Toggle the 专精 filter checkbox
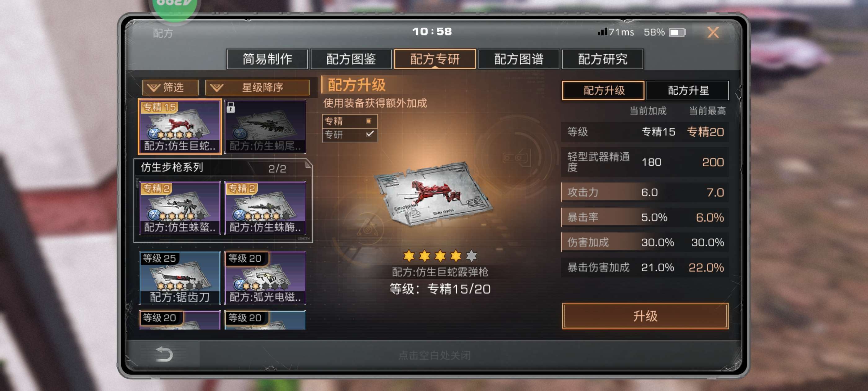Image resolution: width=868 pixels, height=391 pixels. (x=369, y=121)
